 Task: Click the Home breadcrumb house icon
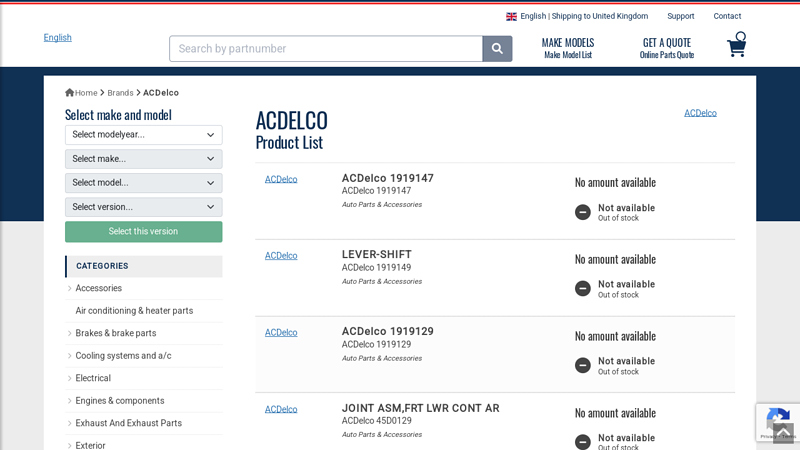[69, 92]
